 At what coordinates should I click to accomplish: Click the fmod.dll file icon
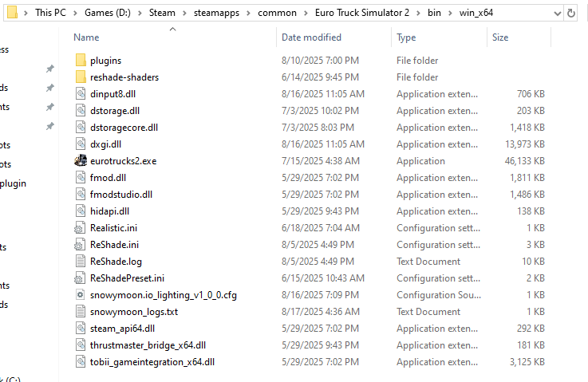pos(81,177)
